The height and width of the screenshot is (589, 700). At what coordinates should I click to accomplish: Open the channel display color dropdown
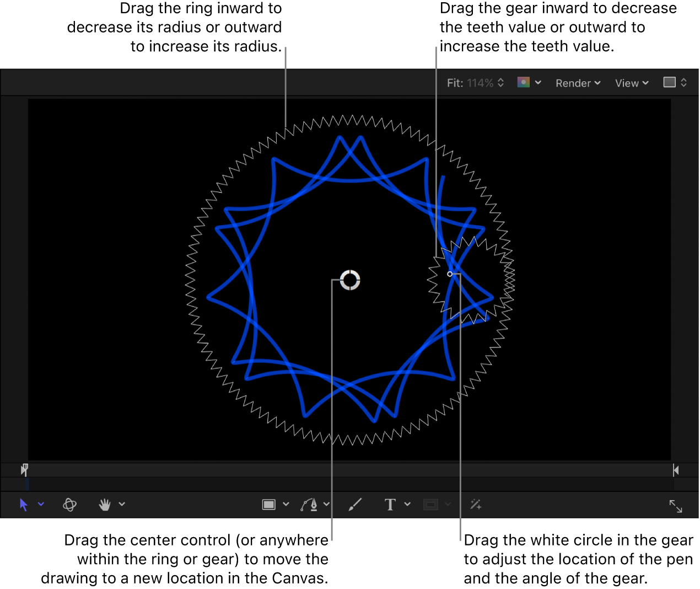pyautogui.click(x=528, y=83)
